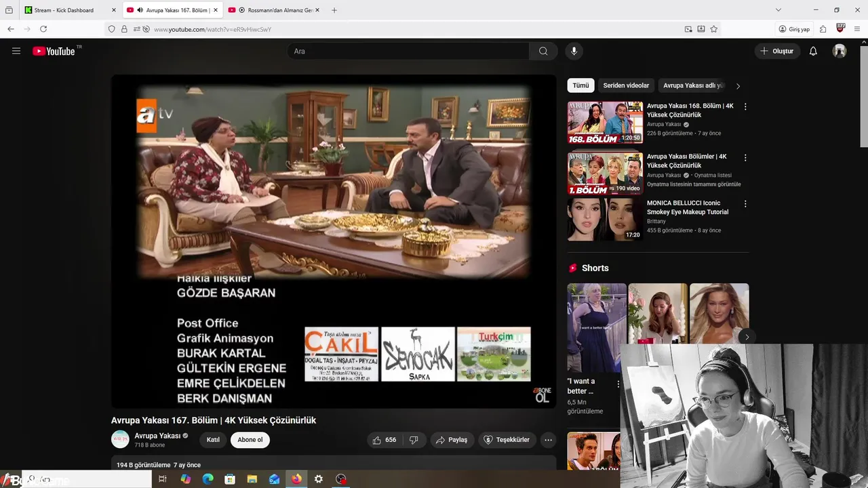The image size is (868, 488).
Task: Click ABONE OL watermark in the player
Action: click(541, 394)
